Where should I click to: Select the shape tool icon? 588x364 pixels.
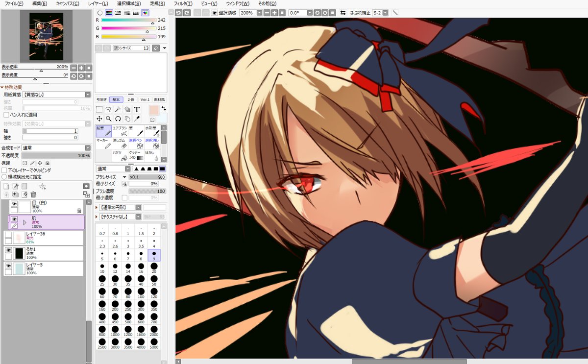point(127,109)
